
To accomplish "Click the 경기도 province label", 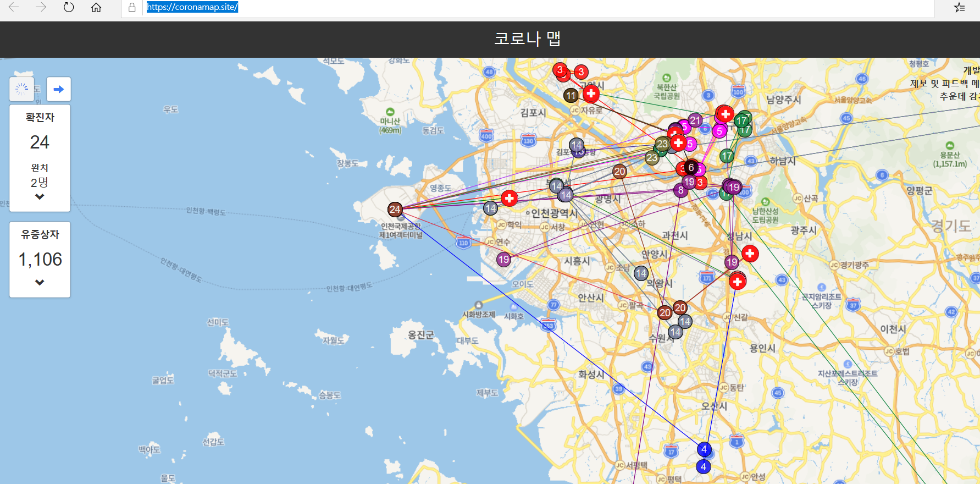I will click(950, 226).
